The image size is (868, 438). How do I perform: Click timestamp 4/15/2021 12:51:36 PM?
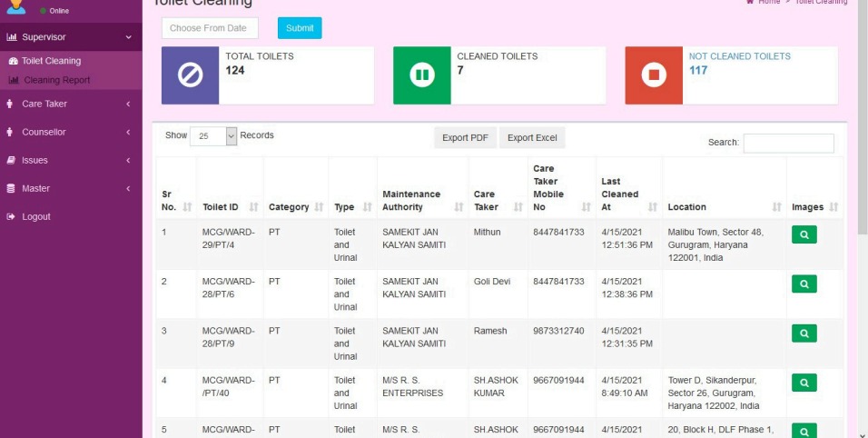[x=626, y=239]
